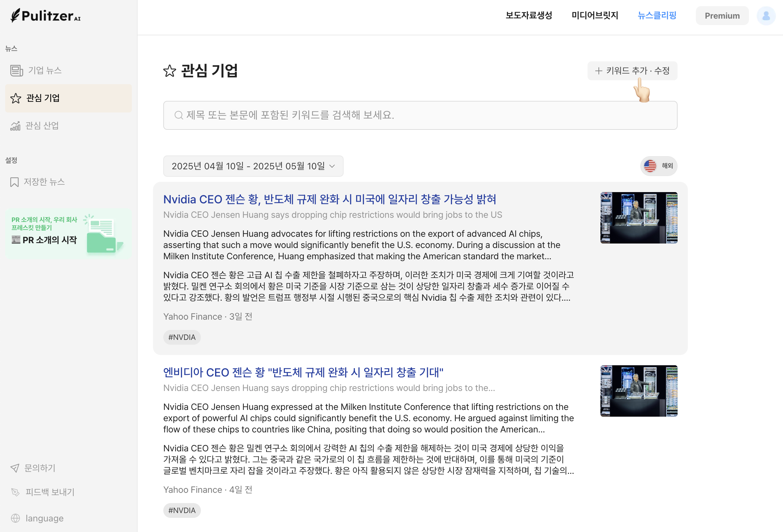Click globe icon by language

click(15, 518)
